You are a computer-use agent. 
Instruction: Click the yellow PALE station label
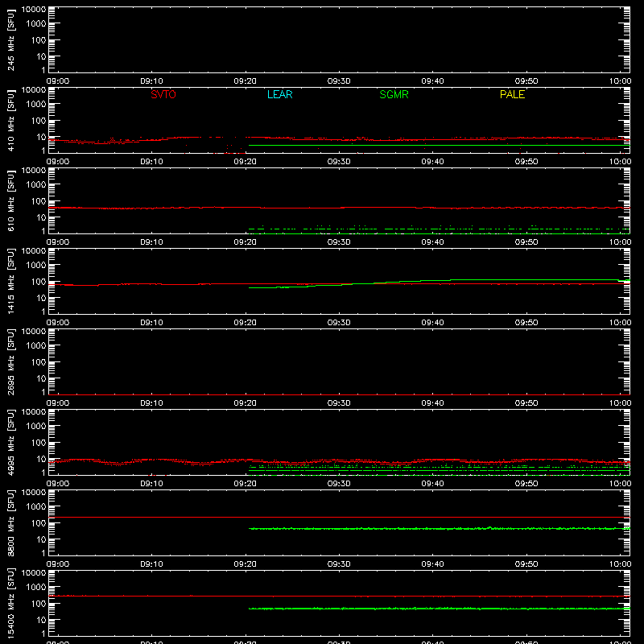click(512, 94)
